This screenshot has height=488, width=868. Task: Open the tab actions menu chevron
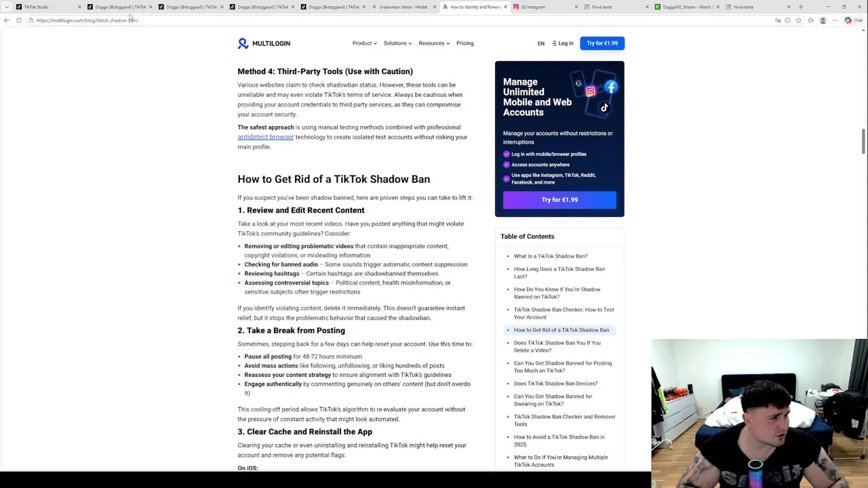[6, 7]
